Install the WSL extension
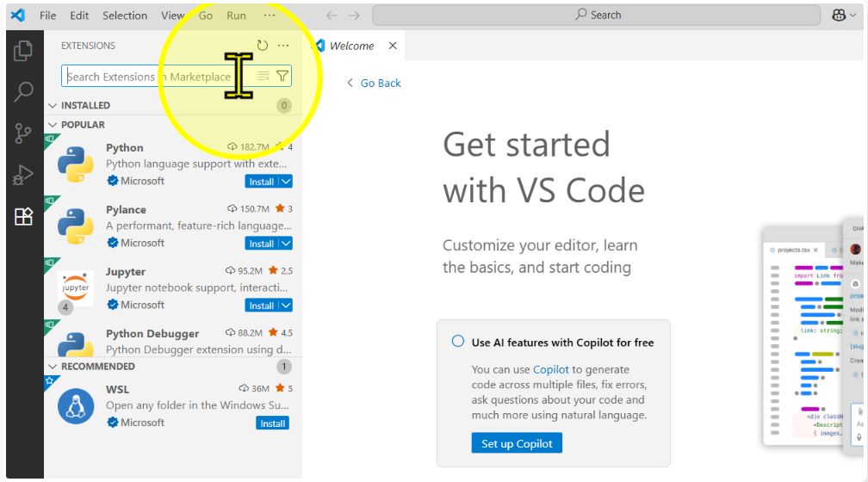 click(x=272, y=423)
